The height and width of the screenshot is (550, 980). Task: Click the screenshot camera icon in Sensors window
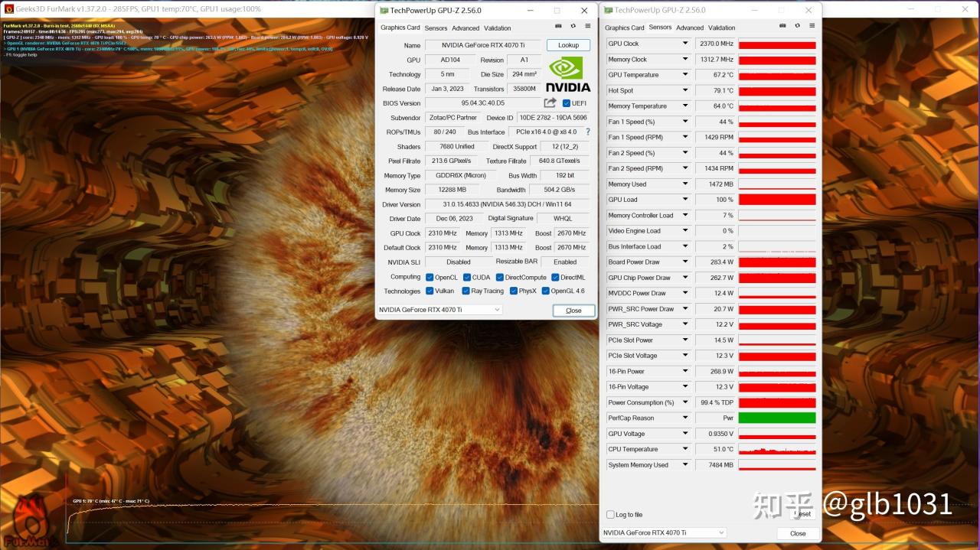tap(782, 26)
